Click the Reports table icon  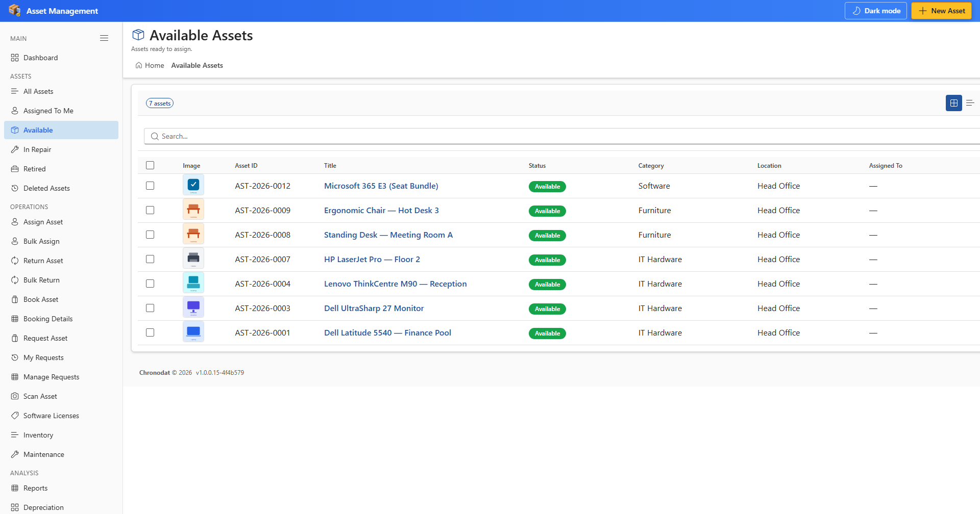pyautogui.click(x=15, y=488)
